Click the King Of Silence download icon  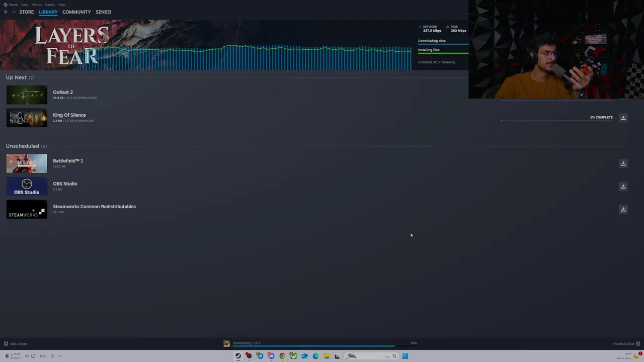623,118
